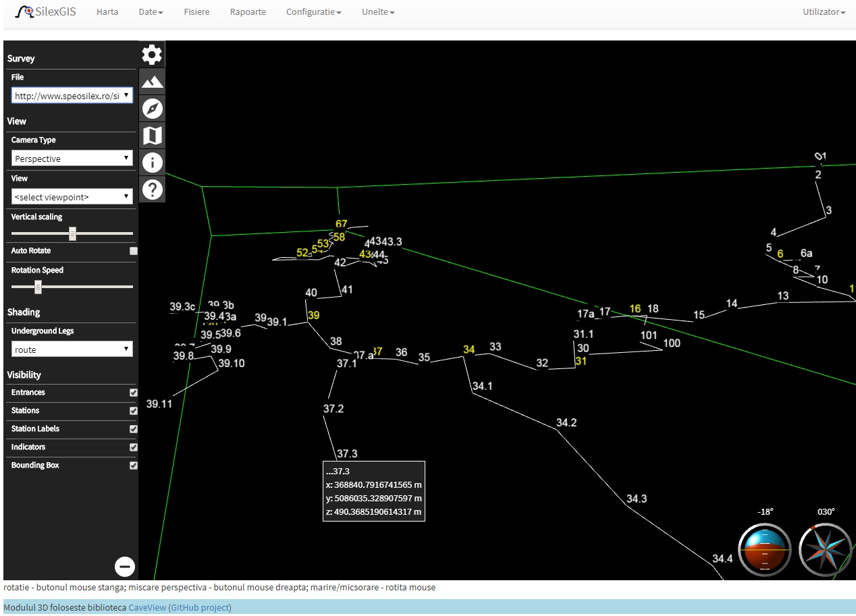Toggle the Auto Rotate checkbox
Screen dimensions: 856x616
[134, 251]
